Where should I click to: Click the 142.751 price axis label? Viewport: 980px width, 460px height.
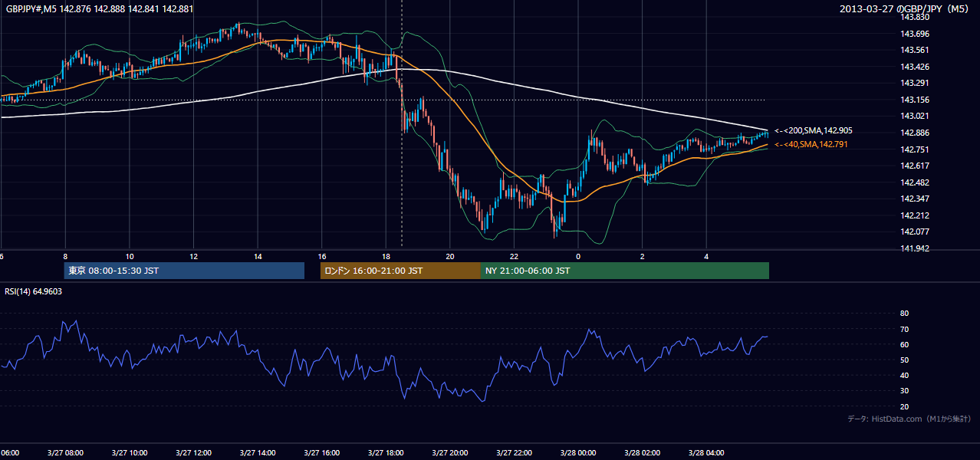pyautogui.click(x=914, y=149)
